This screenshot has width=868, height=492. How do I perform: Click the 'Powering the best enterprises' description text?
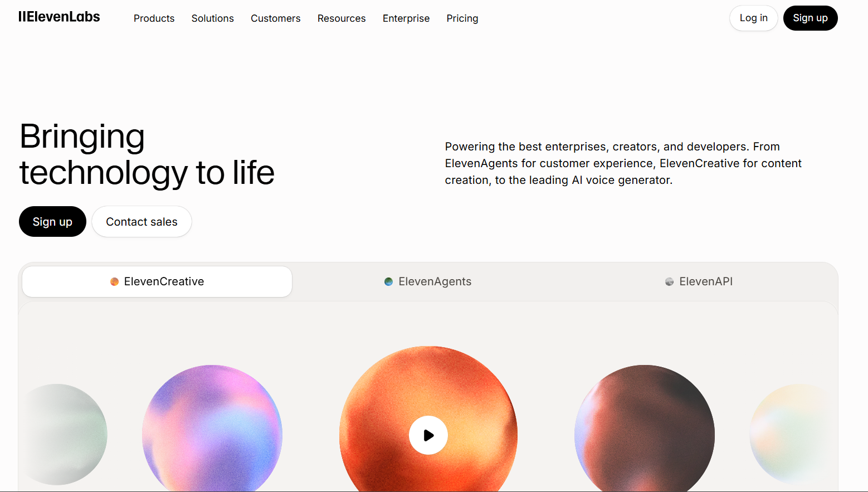[x=623, y=163]
